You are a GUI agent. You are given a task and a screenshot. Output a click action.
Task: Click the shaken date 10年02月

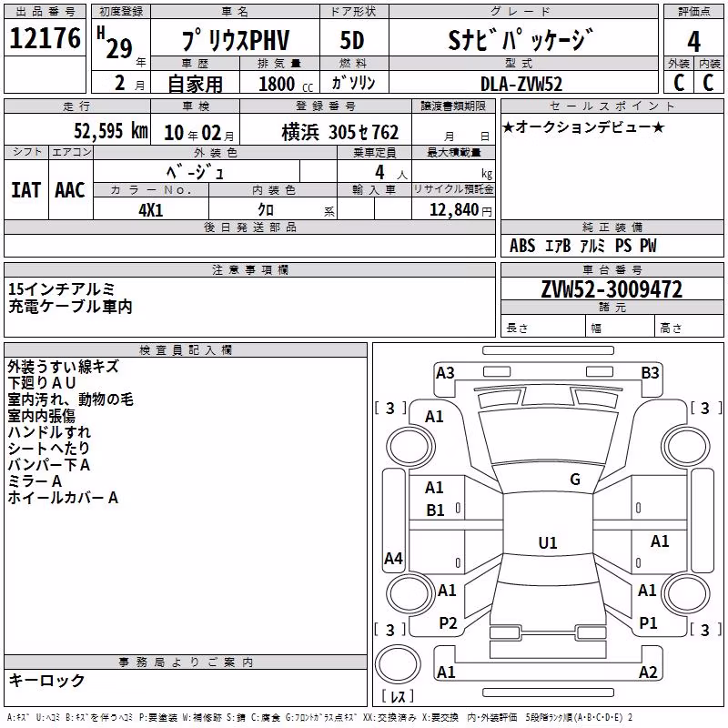198,133
